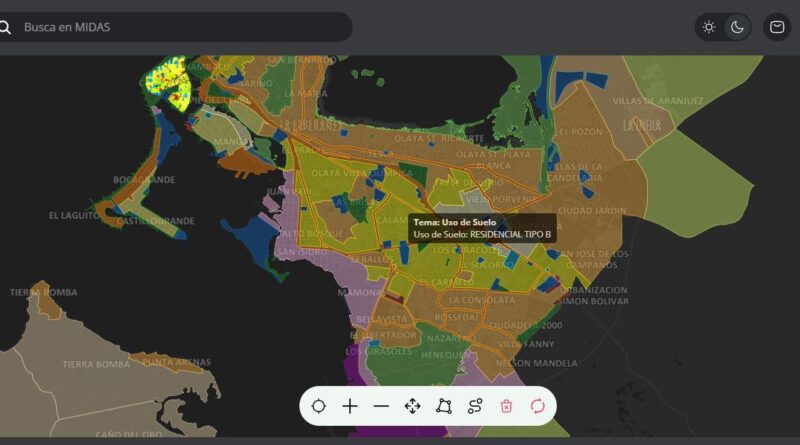Activate the polygon drawing tool
The image size is (800, 445).
pyautogui.click(x=444, y=406)
